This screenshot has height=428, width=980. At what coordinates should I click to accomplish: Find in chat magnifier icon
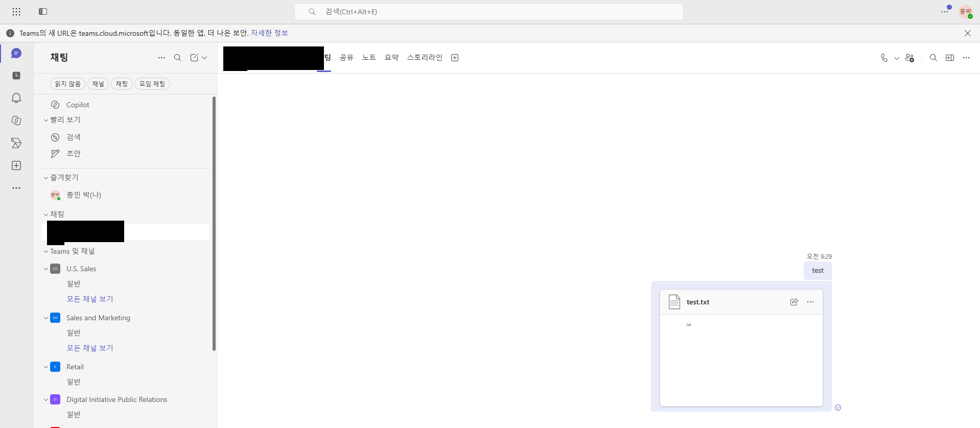pos(934,58)
